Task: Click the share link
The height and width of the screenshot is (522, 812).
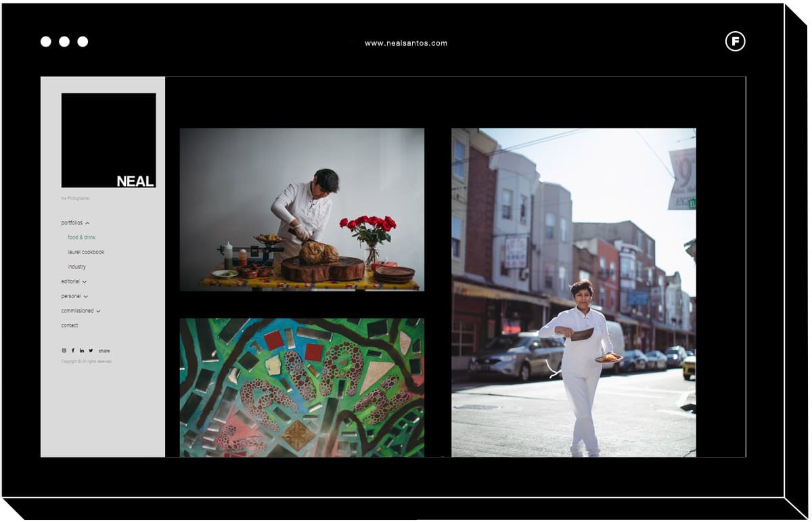Action: tap(104, 351)
